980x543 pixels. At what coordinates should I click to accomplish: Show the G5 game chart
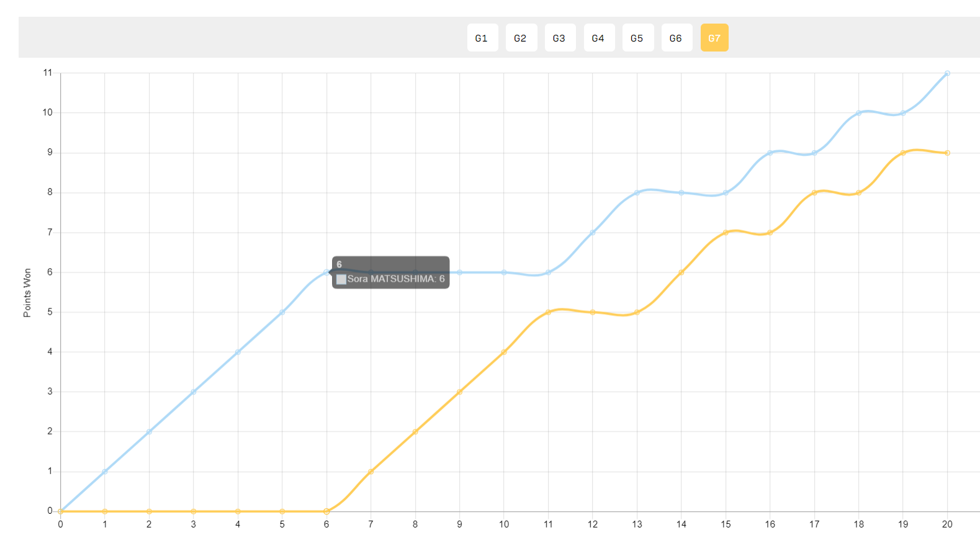pos(638,38)
